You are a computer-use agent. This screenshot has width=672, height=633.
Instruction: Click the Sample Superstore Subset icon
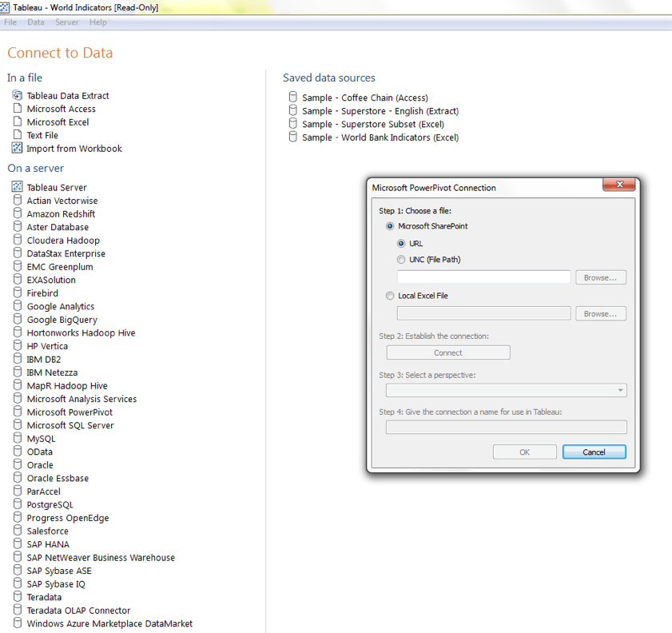pos(292,123)
